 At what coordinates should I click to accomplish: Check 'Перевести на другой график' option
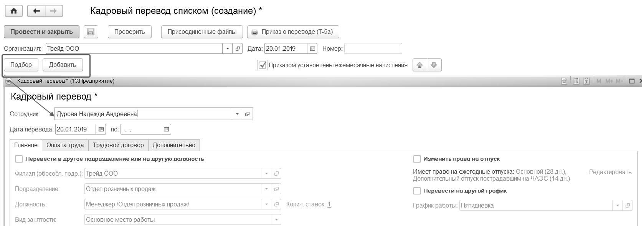(417, 191)
